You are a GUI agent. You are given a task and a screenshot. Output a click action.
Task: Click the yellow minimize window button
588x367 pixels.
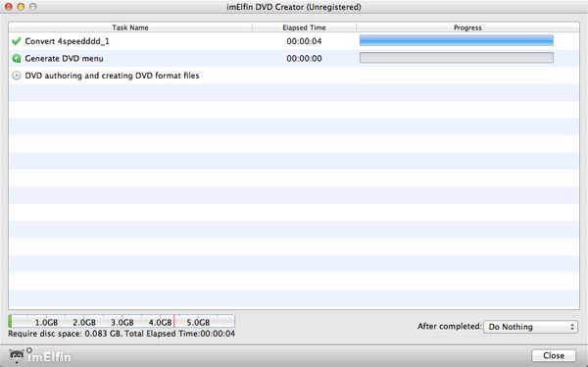tap(21, 7)
